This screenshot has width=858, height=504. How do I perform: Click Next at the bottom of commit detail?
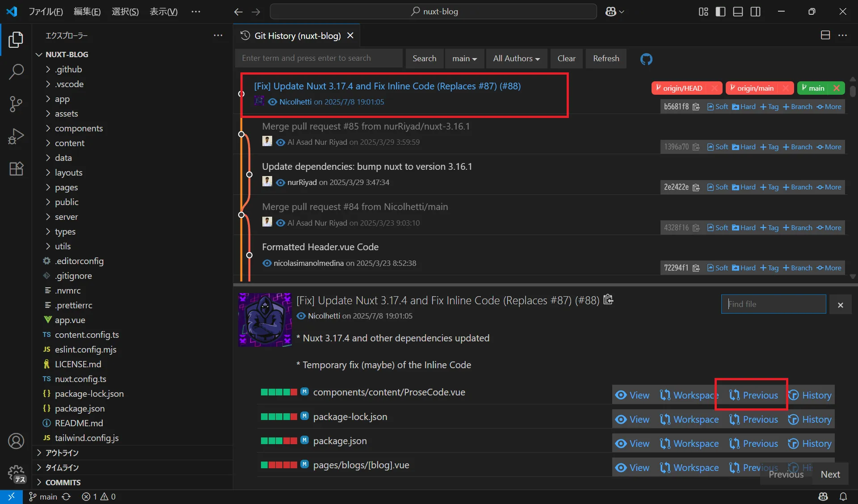click(830, 475)
